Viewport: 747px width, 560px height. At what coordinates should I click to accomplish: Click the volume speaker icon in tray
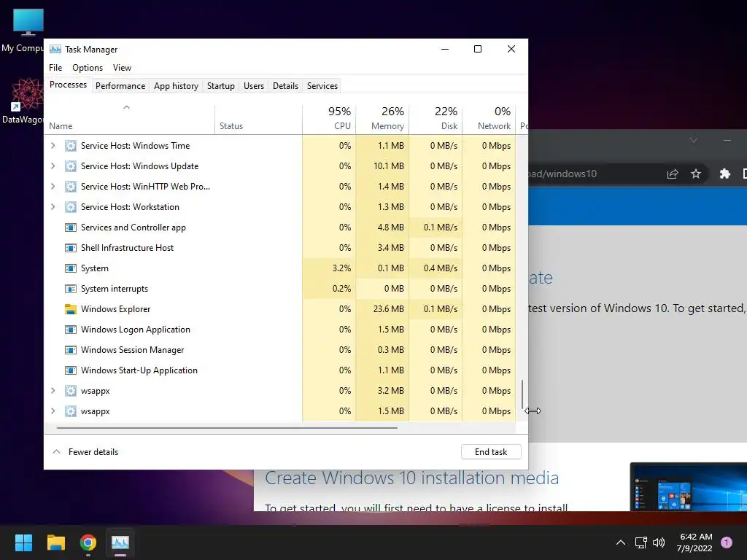659,542
